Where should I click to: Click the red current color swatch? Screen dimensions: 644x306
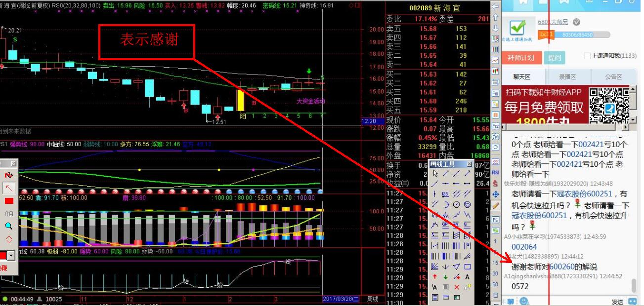(x=3, y=256)
